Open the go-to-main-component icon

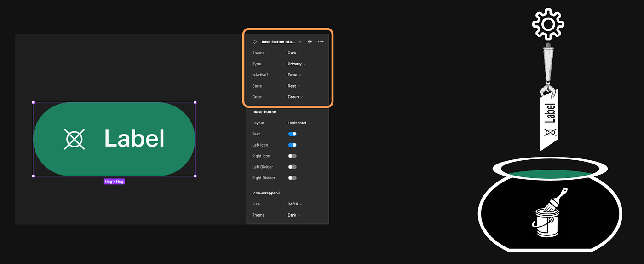click(x=310, y=42)
